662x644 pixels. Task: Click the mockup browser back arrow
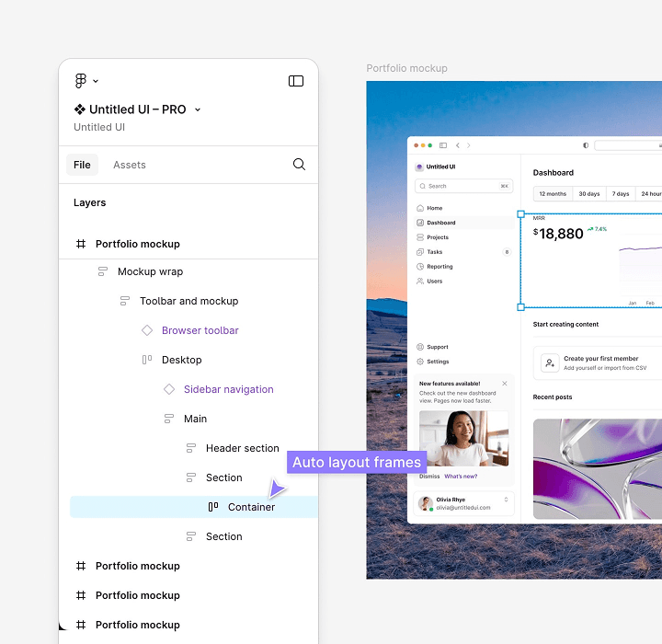[x=458, y=145]
